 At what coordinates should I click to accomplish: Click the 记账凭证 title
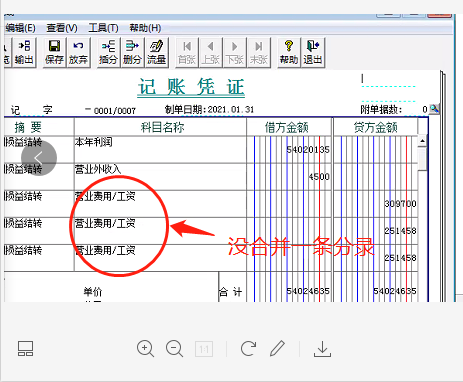(x=191, y=87)
